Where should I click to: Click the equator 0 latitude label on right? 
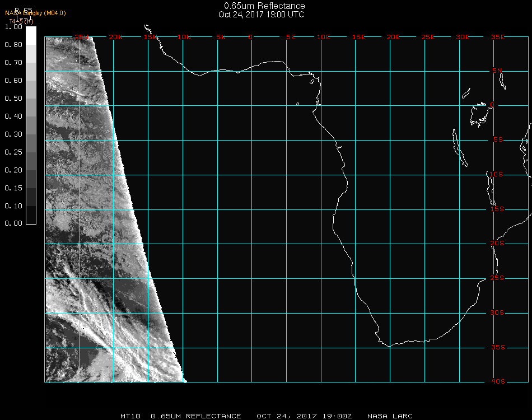pos(492,105)
